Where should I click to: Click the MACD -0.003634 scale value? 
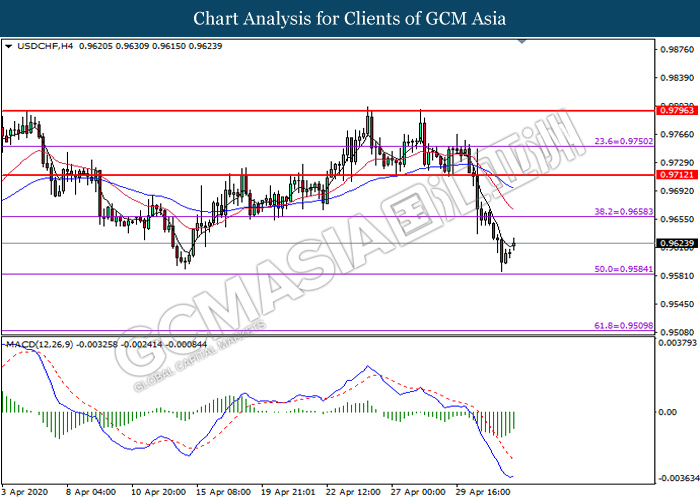[x=675, y=477]
